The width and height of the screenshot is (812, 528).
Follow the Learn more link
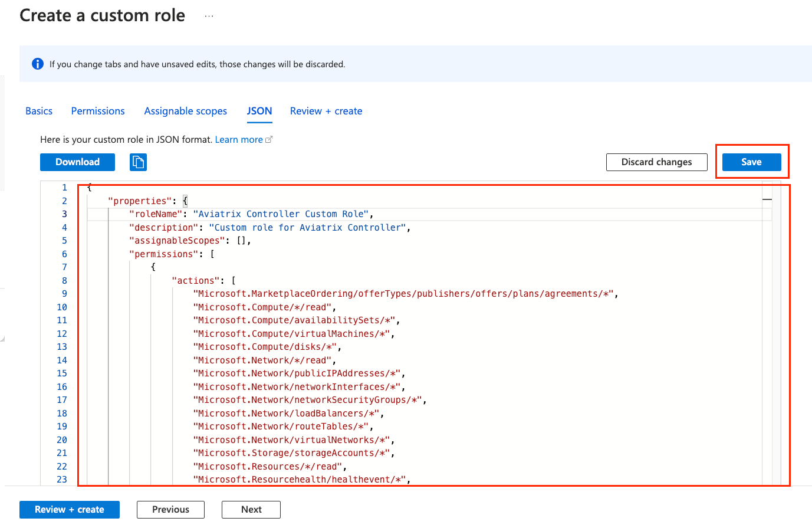tap(239, 140)
